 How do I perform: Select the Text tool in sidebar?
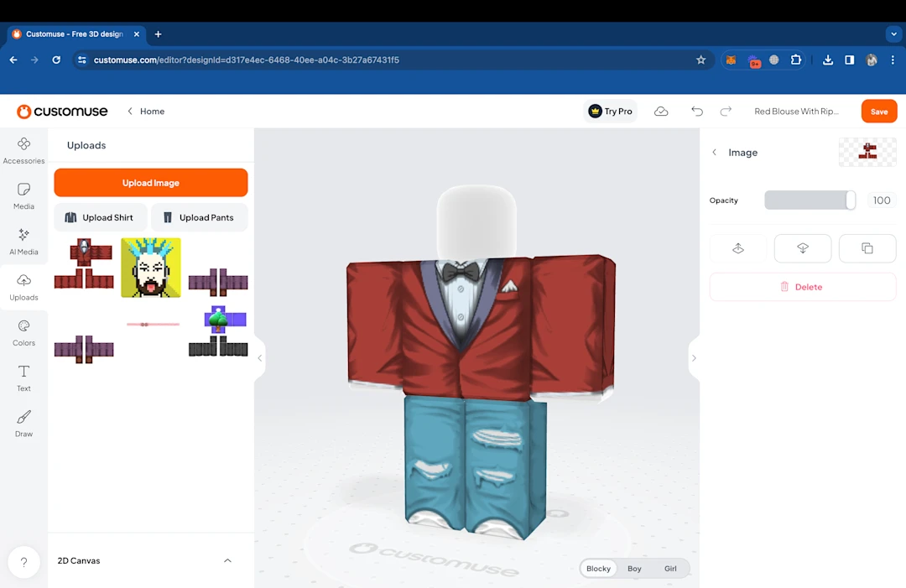tap(23, 378)
